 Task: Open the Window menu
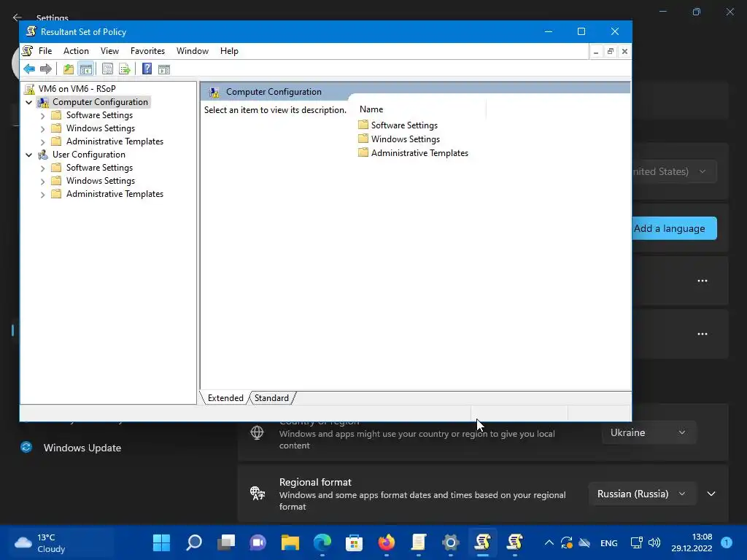point(193,51)
